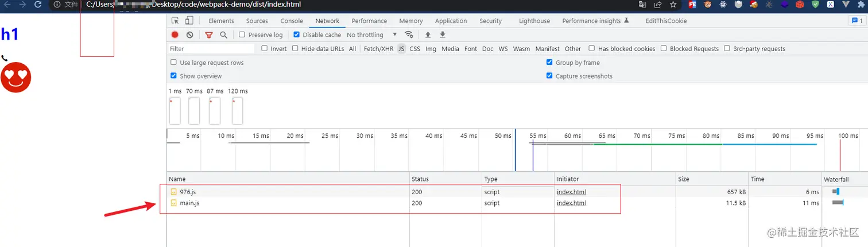Open the FE helper extension icon
Image resolution: width=868 pixels, height=247 pixels.
[693, 5]
